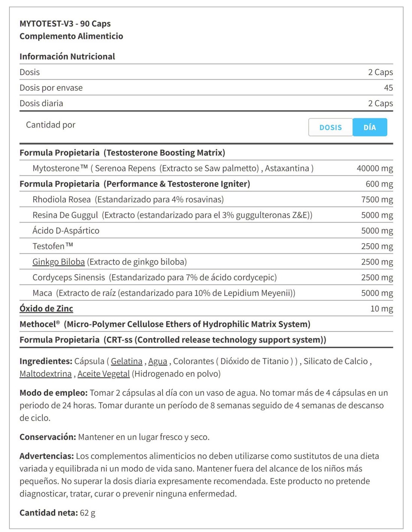Image resolution: width=412 pixels, height=532 pixels.
Task: Click the Maca extract row
Action: click(x=206, y=293)
